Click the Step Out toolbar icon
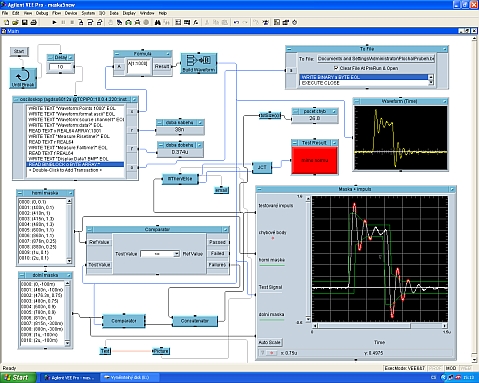Screen dimensions: 479x383 (x=99, y=23)
